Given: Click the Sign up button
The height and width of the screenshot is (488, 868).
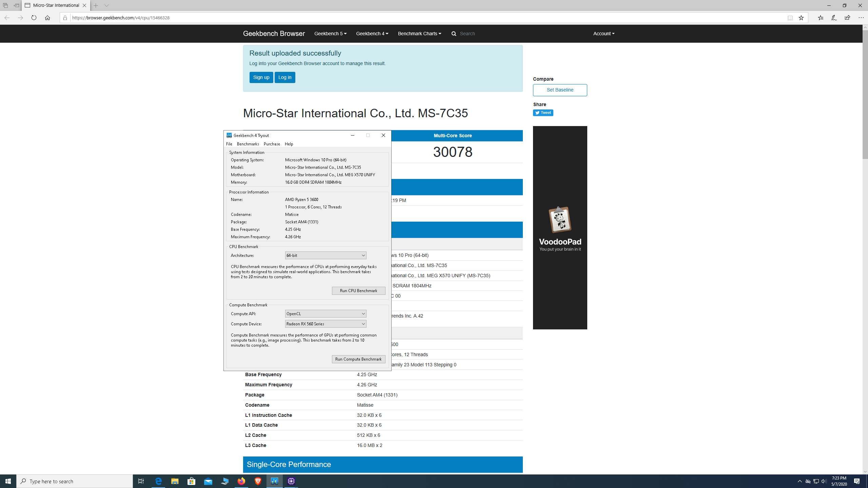Looking at the screenshot, I should click(261, 77).
